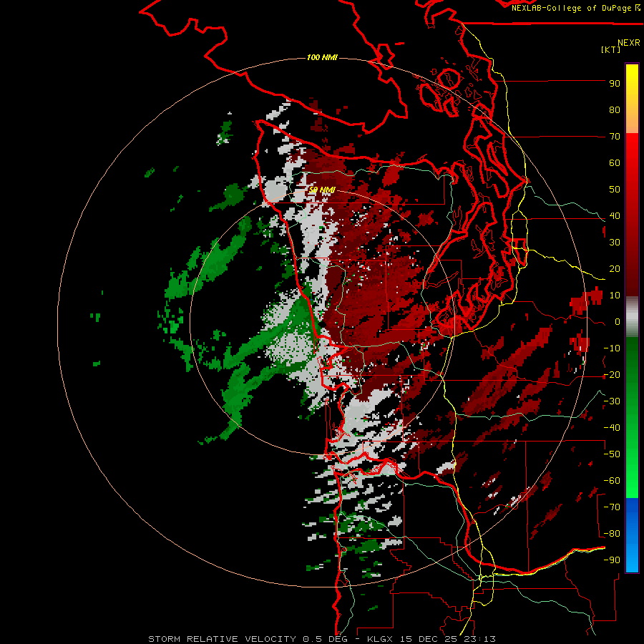The height and width of the screenshot is (644, 644).
Task: Click the -30 value on velocity legend
Action: pos(612,401)
